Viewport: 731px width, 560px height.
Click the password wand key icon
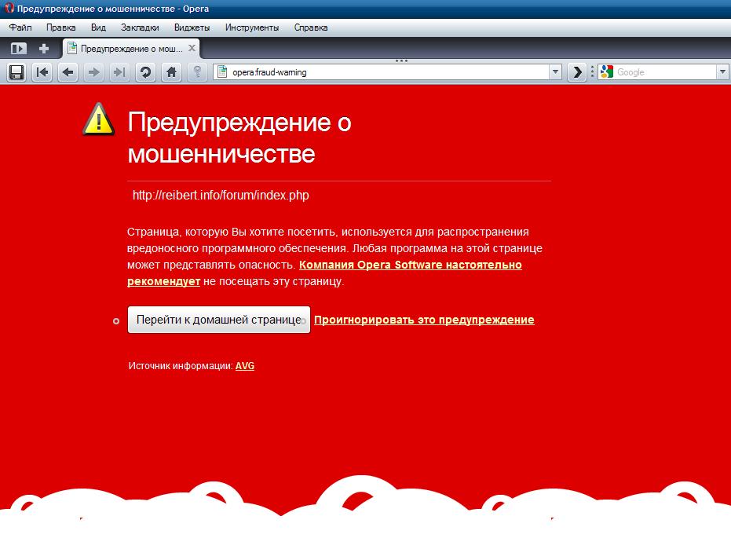click(x=197, y=72)
